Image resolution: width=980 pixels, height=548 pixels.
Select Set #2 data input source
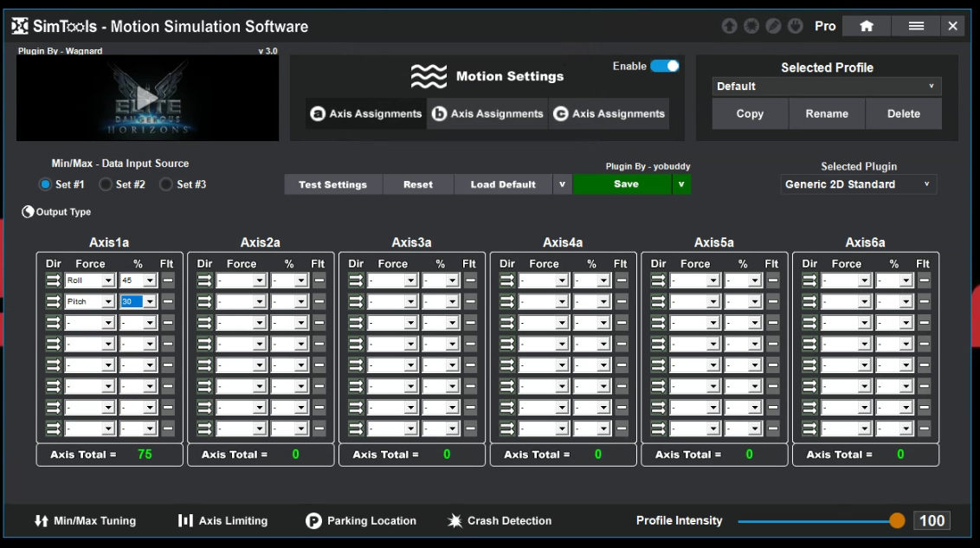[106, 184]
